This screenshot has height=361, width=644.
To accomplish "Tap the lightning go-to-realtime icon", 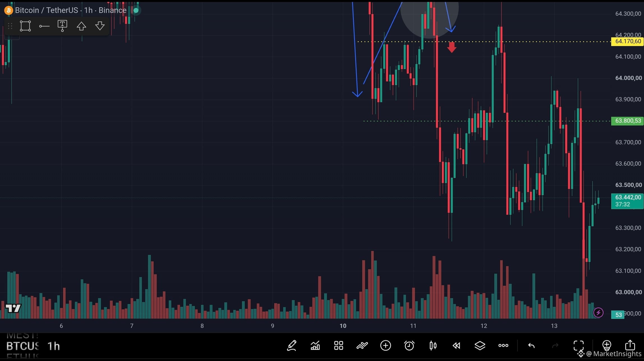I will [x=598, y=312].
